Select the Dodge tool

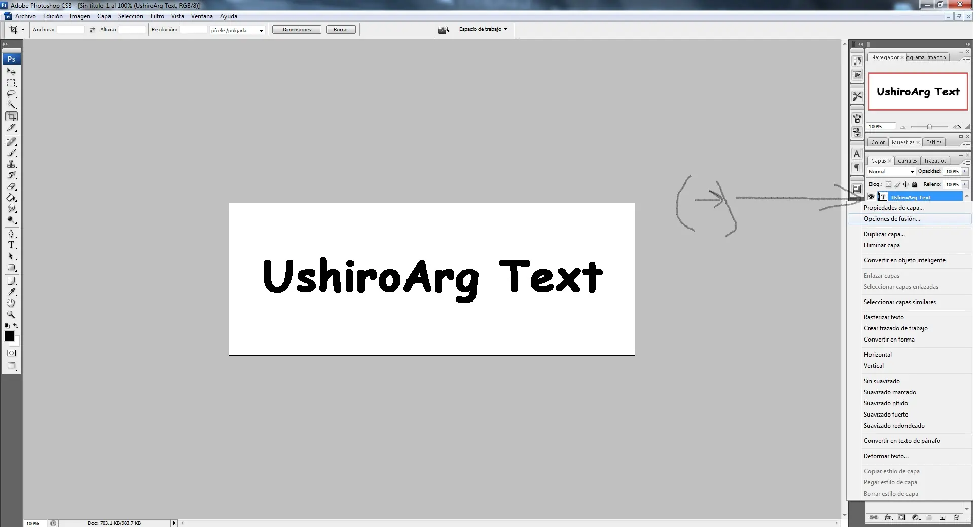pos(11,219)
